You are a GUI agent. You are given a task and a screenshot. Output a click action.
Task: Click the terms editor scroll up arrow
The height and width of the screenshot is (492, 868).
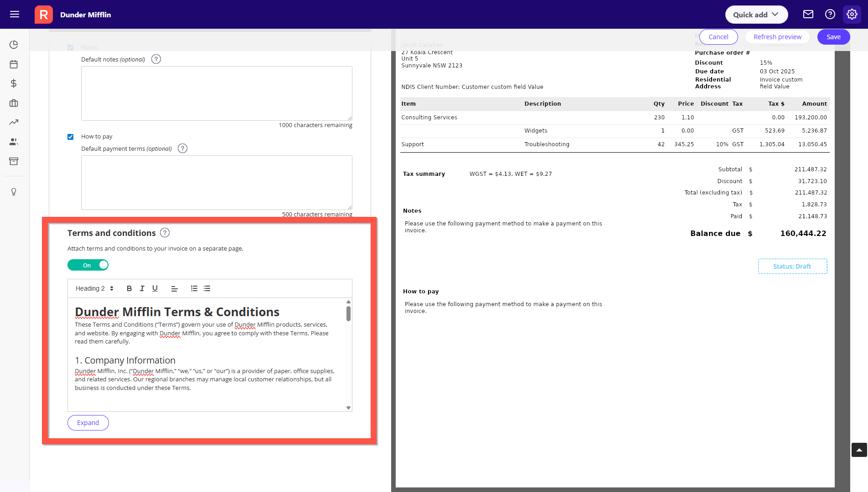tap(348, 302)
